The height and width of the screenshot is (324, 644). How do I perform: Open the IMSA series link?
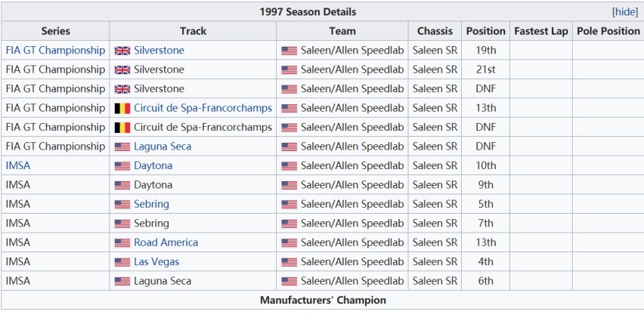point(18,165)
